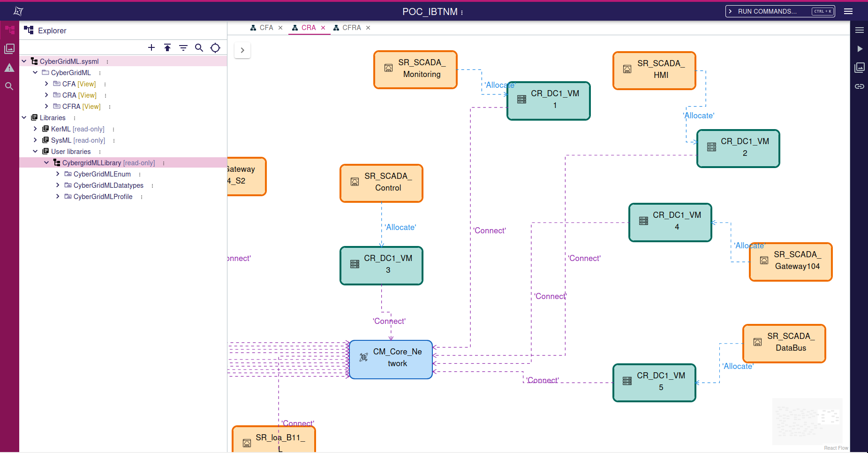Viewport: 868px width, 453px height.
Task: Select the CR_DC1_VM 3 node
Action: 382,266
